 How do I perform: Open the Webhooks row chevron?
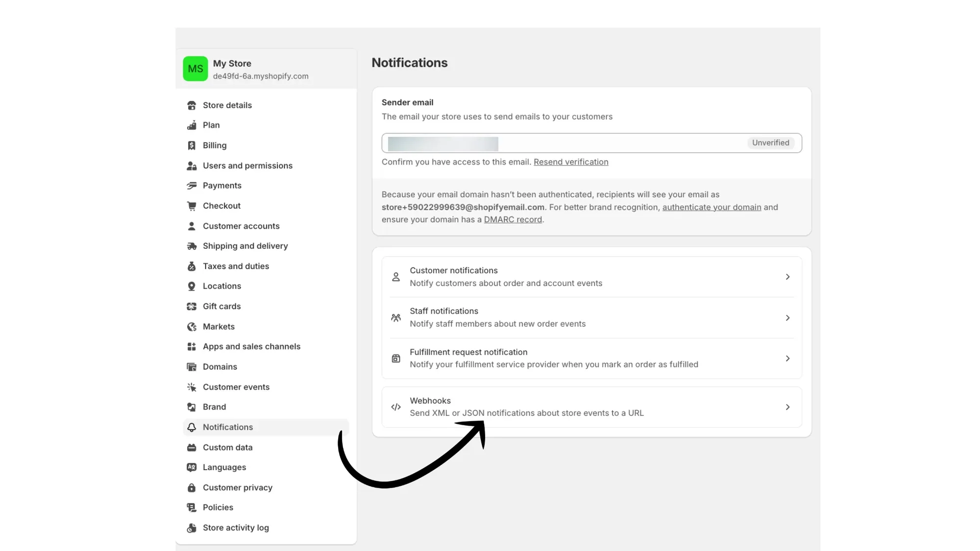pyautogui.click(x=787, y=407)
